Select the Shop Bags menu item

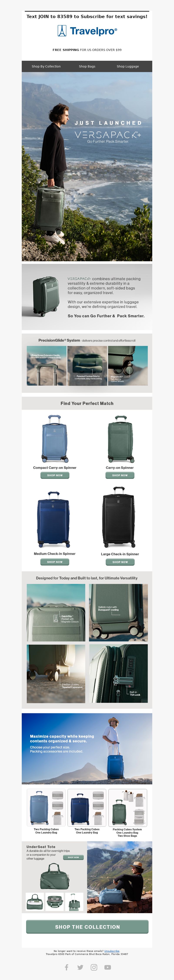click(x=87, y=66)
